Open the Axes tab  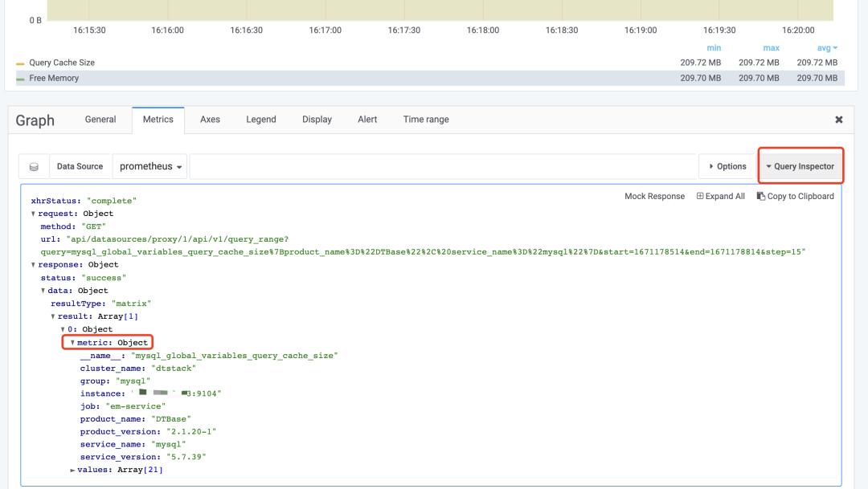coord(210,120)
